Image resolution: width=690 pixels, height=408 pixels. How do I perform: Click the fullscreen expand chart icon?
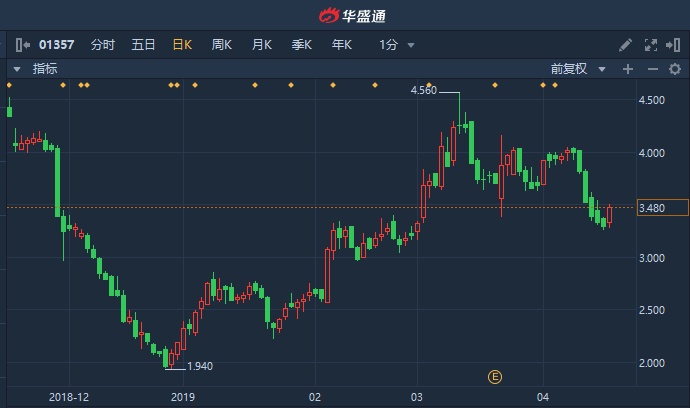coord(650,45)
